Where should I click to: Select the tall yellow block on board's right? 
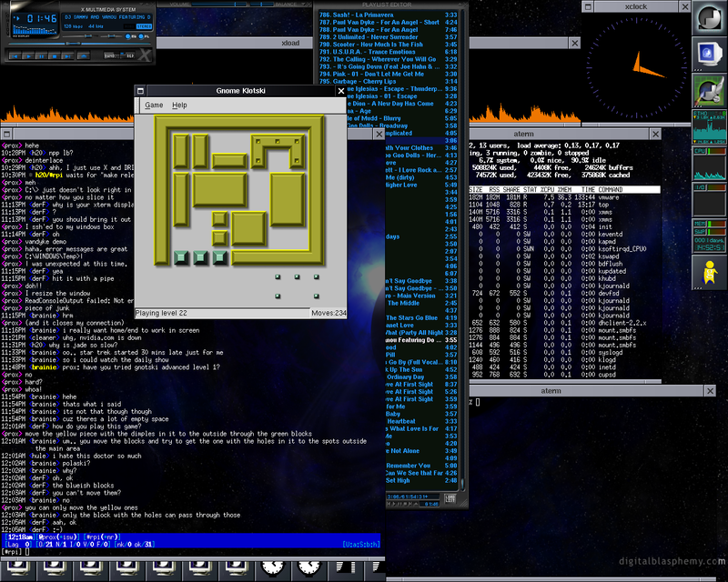[x=288, y=199]
